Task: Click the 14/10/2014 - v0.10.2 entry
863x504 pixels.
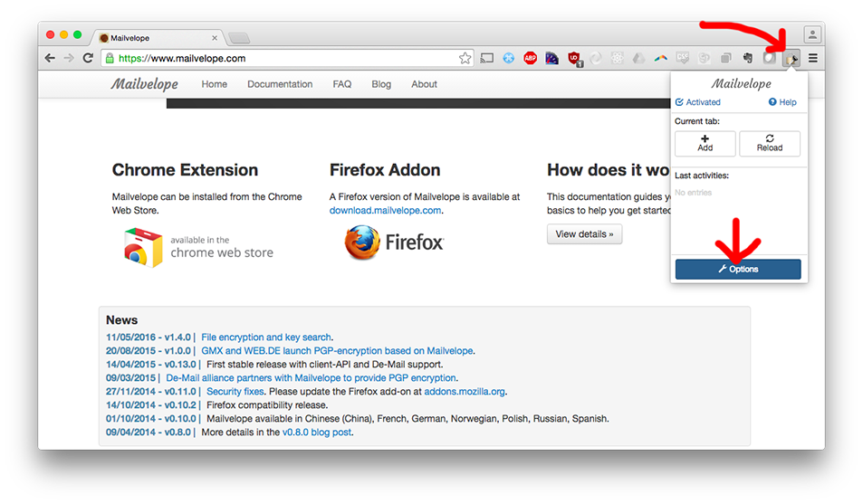Action: (x=151, y=405)
